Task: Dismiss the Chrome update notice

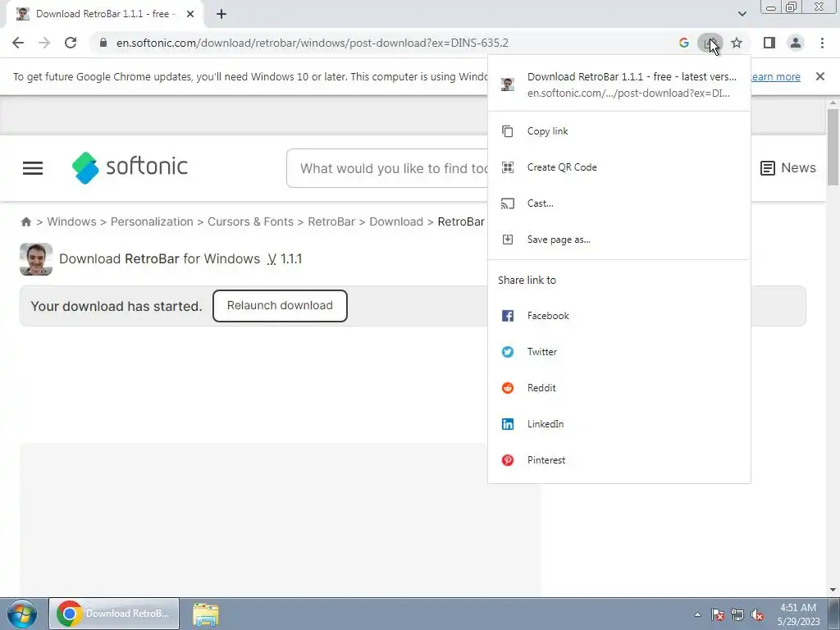Action: pos(820,76)
